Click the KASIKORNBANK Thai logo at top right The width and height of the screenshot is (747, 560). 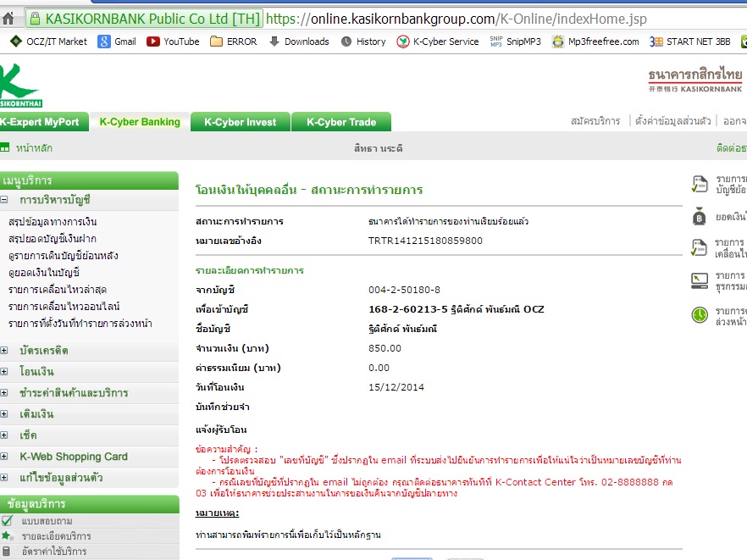click(x=695, y=80)
